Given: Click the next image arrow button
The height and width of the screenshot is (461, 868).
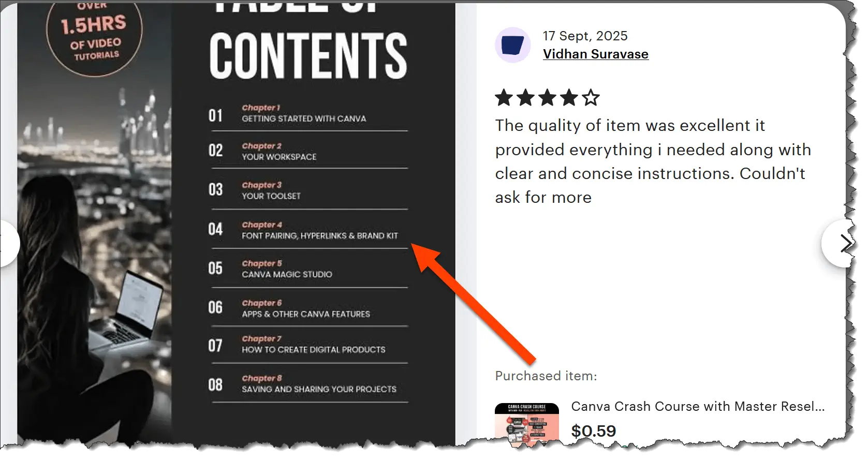Looking at the screenshot, I should [841, 243].
